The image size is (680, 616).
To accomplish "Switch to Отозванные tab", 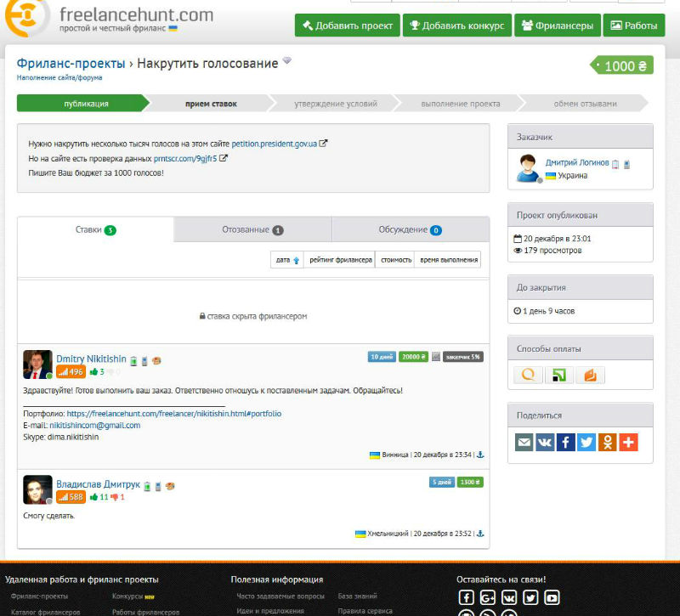I will point(252,229).
